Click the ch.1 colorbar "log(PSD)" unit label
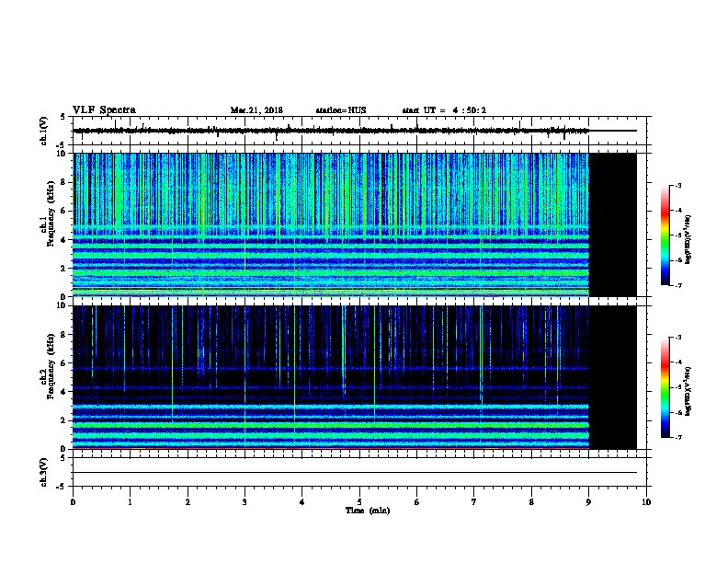Viewport: 728px width, 563px height. pos(688,240)
